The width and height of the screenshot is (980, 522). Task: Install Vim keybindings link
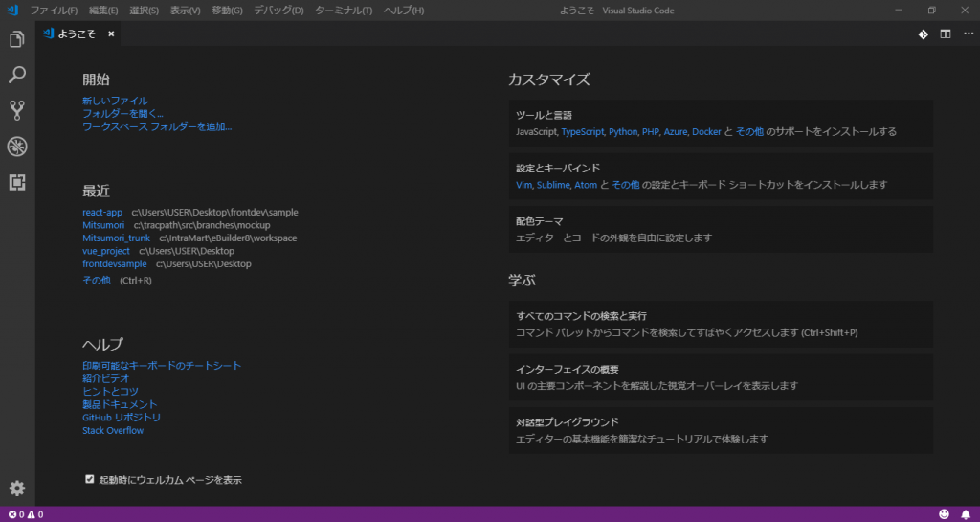pos(523,185)
